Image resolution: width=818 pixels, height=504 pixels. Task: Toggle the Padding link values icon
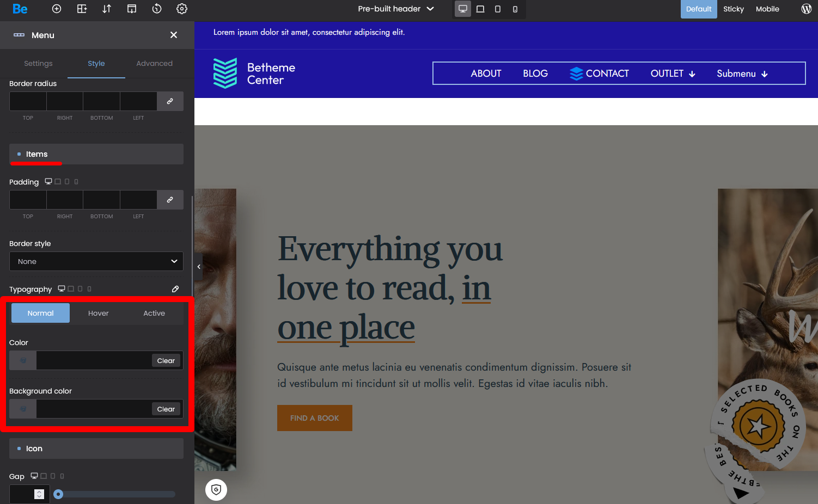(x=170, y=200)
